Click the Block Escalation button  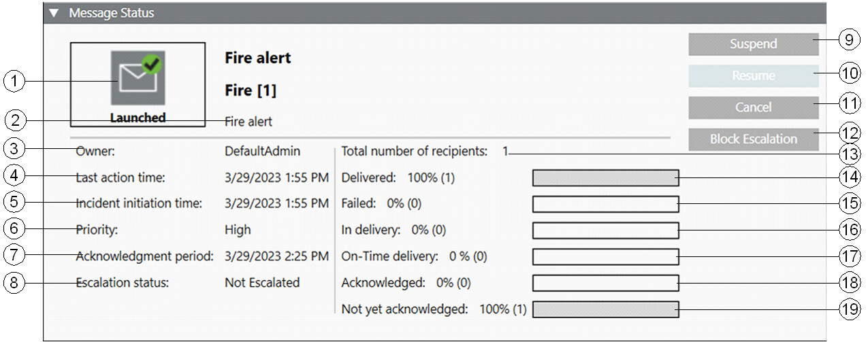click(x=753, y=139)
